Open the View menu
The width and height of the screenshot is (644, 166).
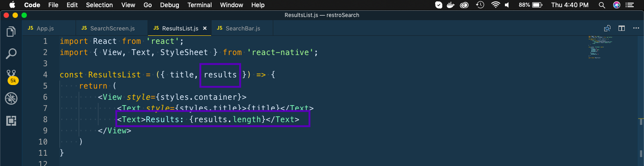[128, 5]
